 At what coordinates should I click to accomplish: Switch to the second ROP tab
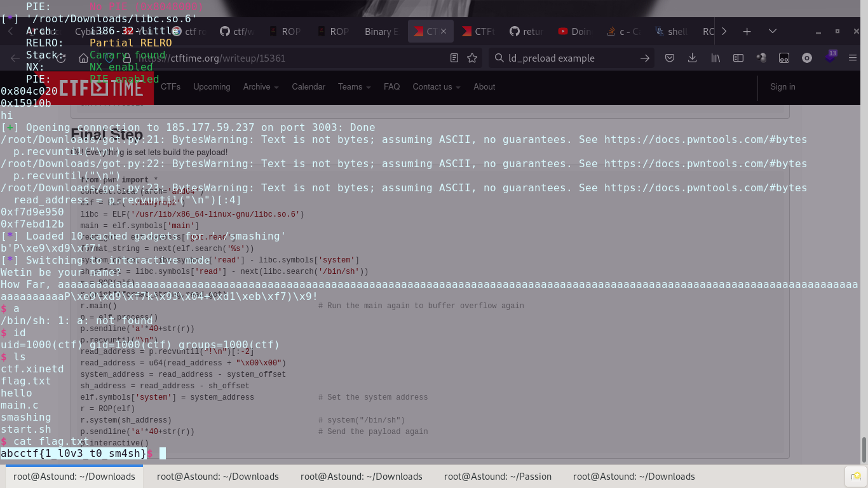[x=333, y=31]
